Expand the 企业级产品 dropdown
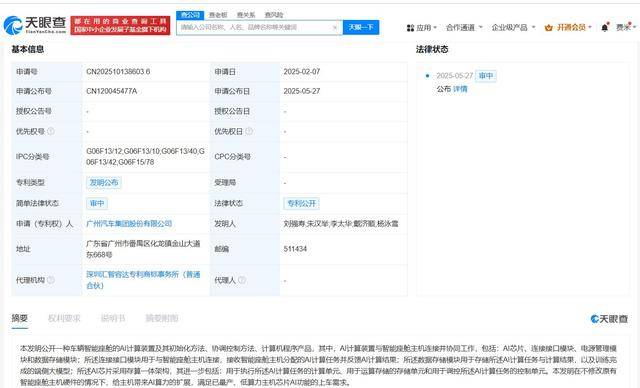The image size is (640, 388). [x=513, y=27]
